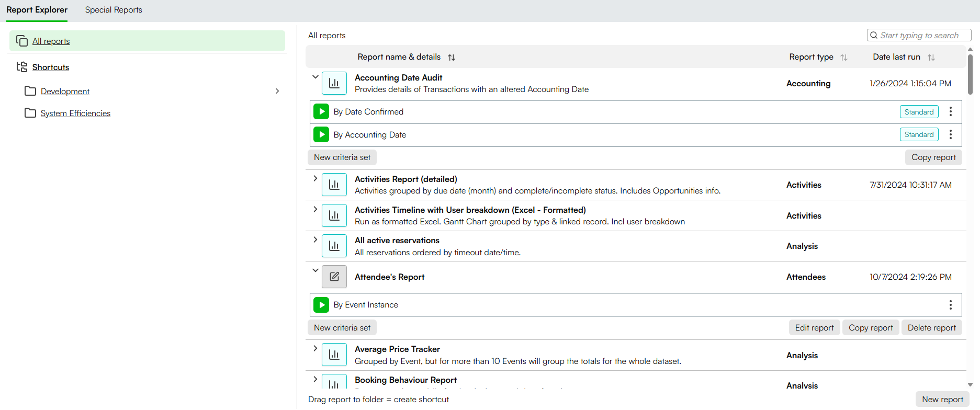Viewport: 980px width, 410px height.
Task: Click the Standard tag on By Accounting Date
Action: [919, 134]
